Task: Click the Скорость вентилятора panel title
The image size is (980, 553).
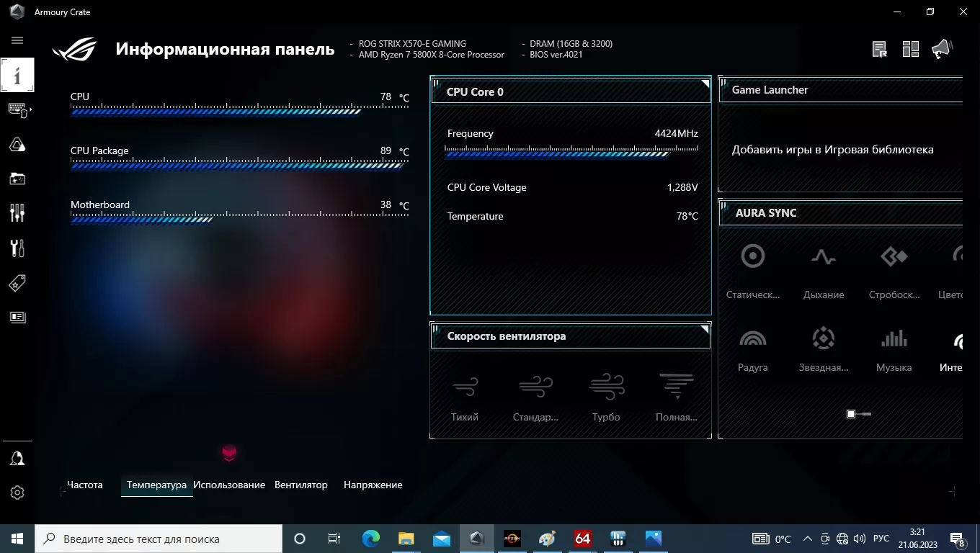Action: 507,336
